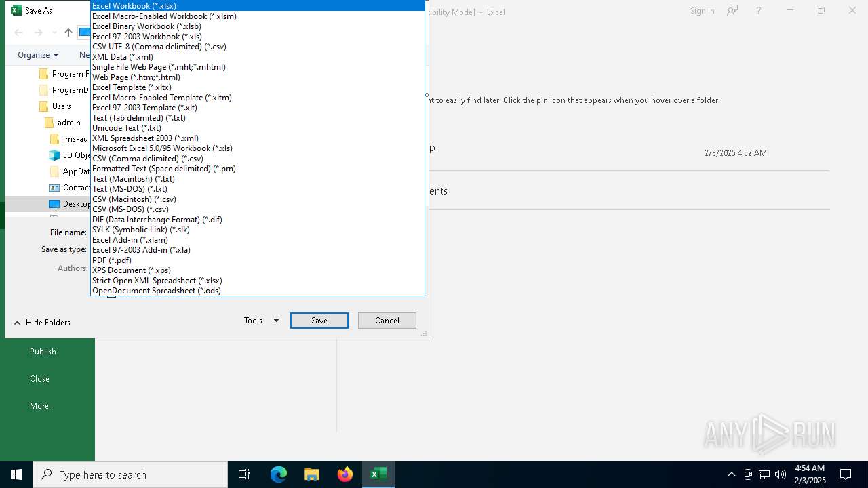Click the Save button

pyautogui.click(x=319, y=321)
